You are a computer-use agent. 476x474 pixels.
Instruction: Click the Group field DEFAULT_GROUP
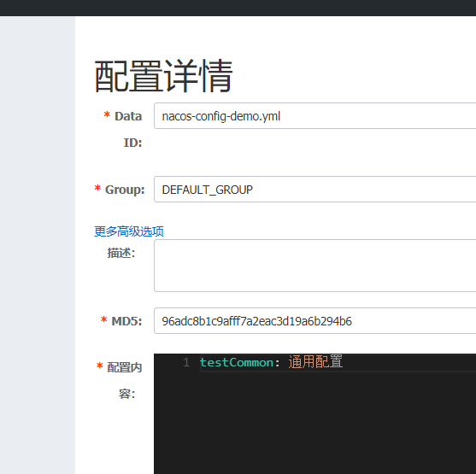pos(314,189)
